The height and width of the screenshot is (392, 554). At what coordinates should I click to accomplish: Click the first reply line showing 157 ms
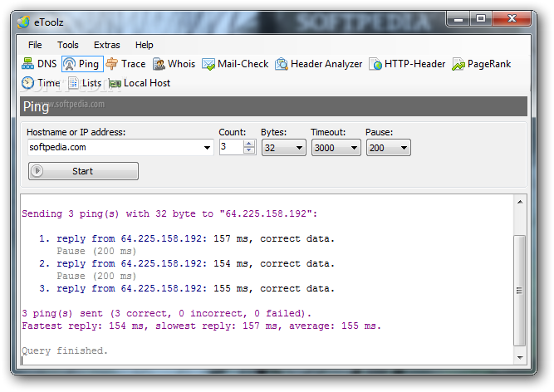click(187, 238)
